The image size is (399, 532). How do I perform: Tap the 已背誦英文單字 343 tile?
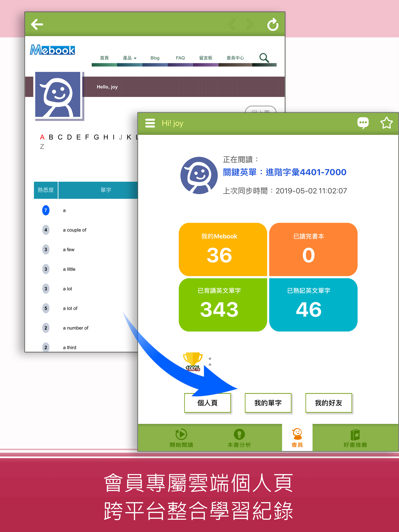pos(223,305)
